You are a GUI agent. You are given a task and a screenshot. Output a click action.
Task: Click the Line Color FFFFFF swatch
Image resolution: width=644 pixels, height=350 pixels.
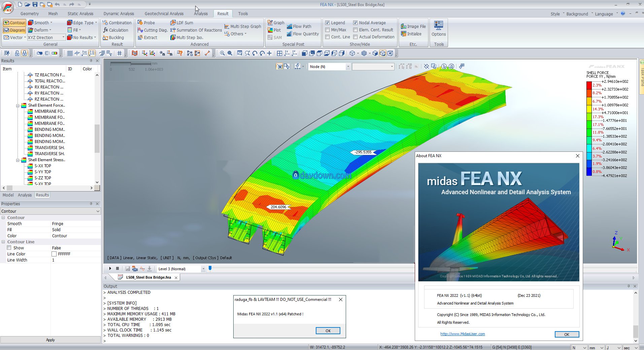point(54,254)
